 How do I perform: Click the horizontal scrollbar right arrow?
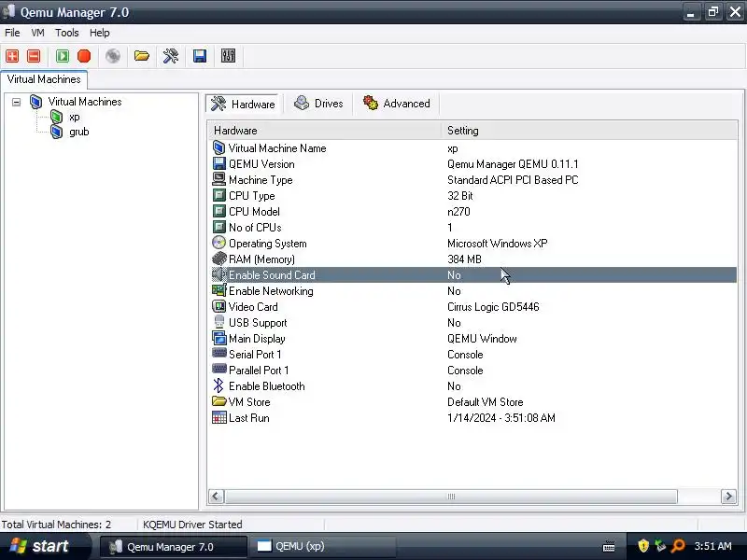pos(728,497)
